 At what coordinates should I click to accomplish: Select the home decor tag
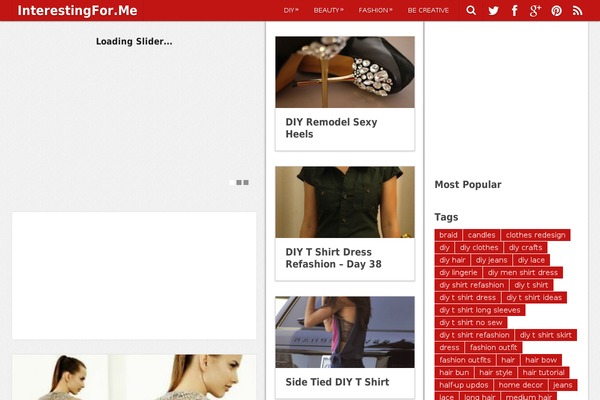(x=521, y=385)
